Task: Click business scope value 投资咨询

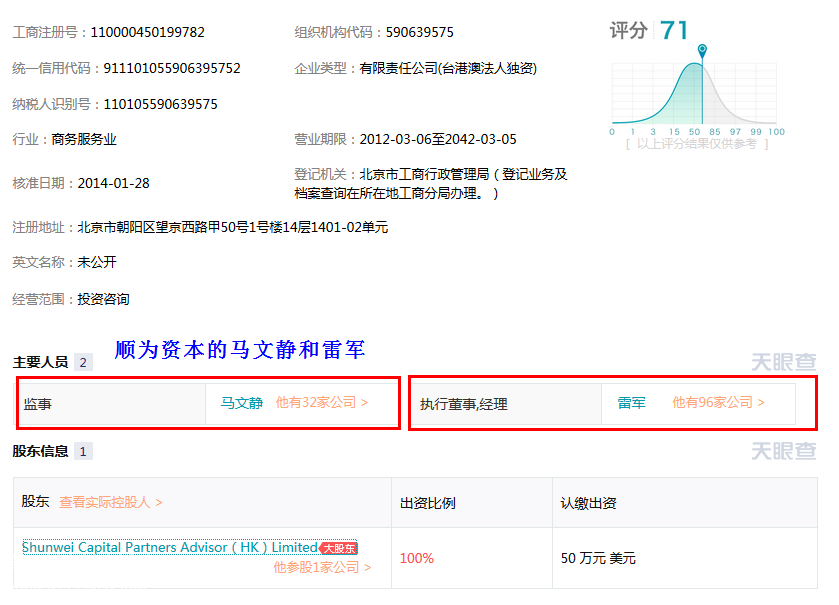Action: click(x=103, y=299)
